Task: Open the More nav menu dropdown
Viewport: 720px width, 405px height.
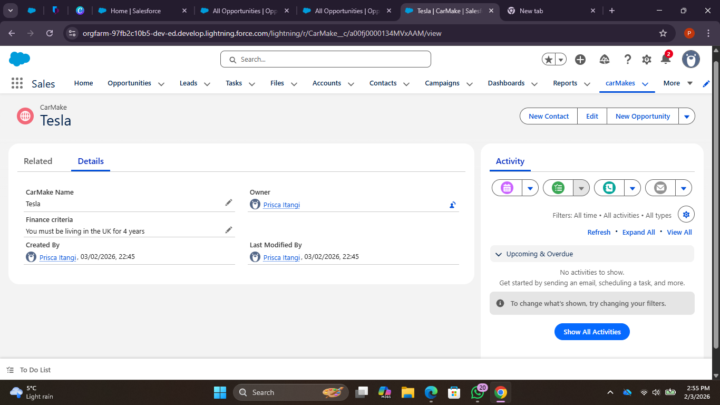Action: point(677,83)
